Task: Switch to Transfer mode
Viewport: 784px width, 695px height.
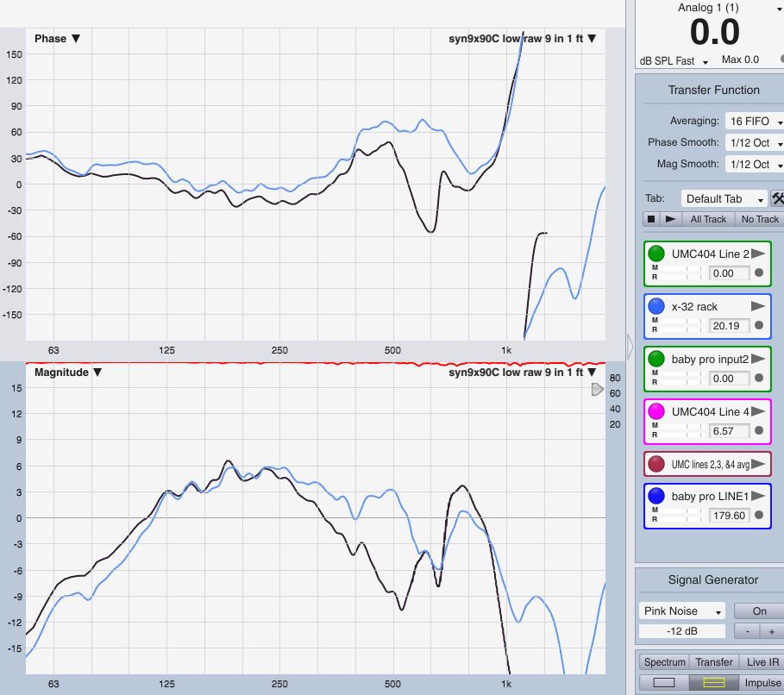Action: 714,662
